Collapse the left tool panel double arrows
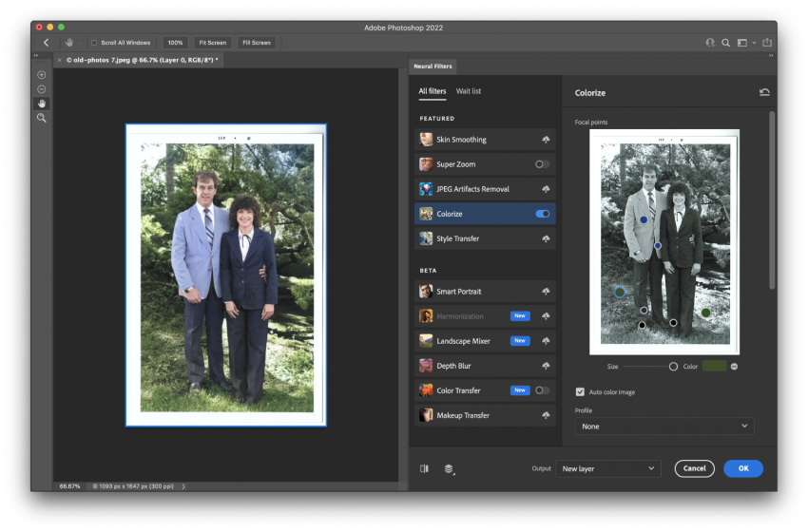The height and width of the screenshot is (532, 808). tap(36, 55)
